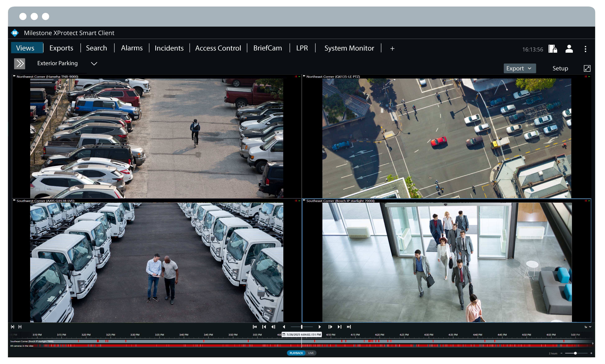Screen dimensions: 605x364
Task: Click the timeline help question mark
Action: point(592,344)
